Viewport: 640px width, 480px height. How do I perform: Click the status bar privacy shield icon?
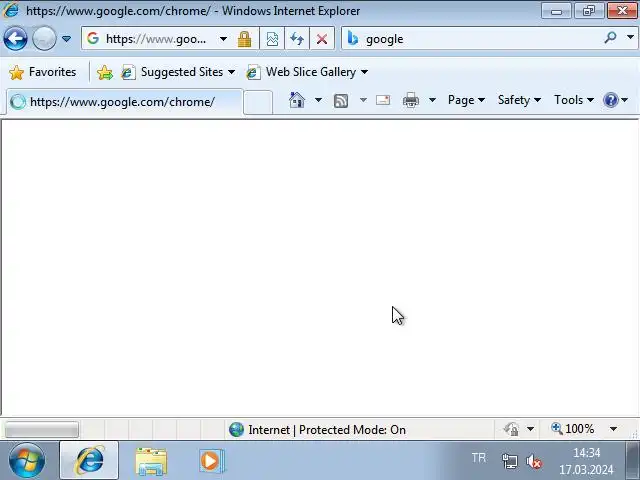click(511, 429)
